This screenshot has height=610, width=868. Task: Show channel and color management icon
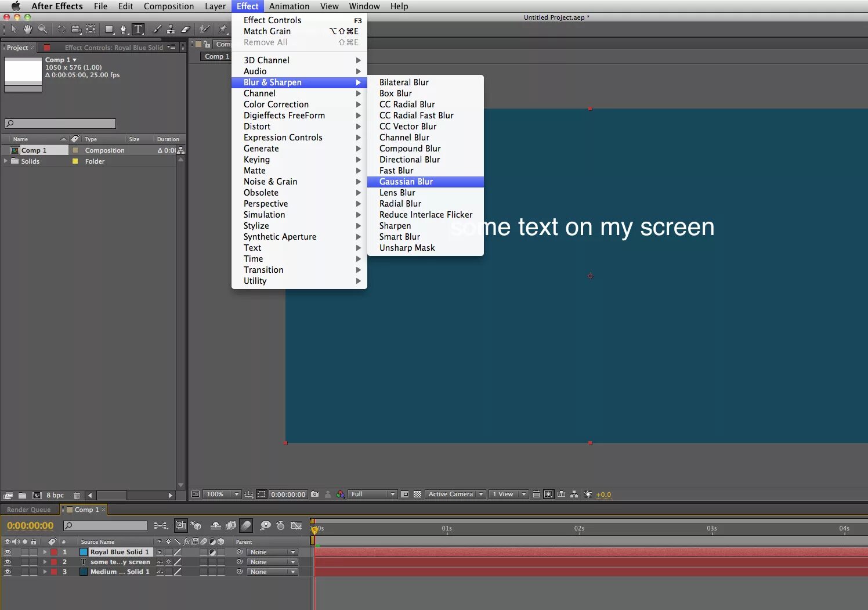(x=341, y=495)
